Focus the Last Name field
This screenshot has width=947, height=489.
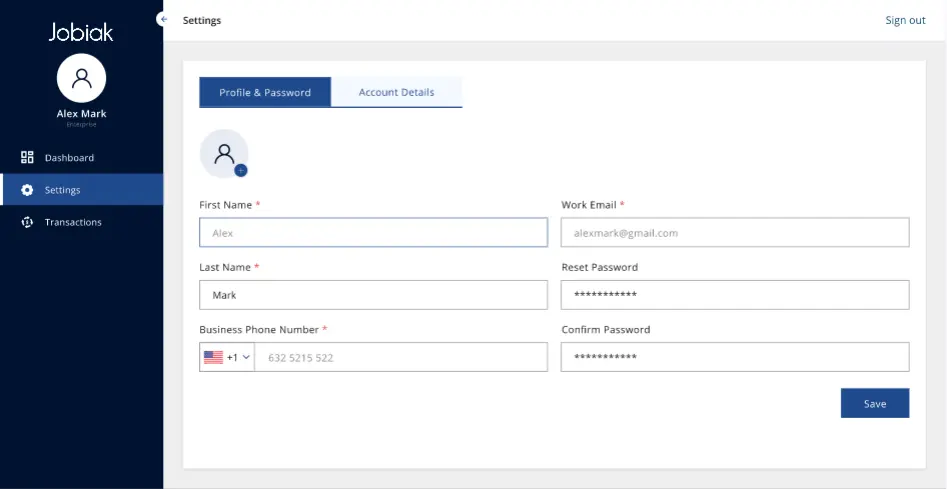[373, 295]
